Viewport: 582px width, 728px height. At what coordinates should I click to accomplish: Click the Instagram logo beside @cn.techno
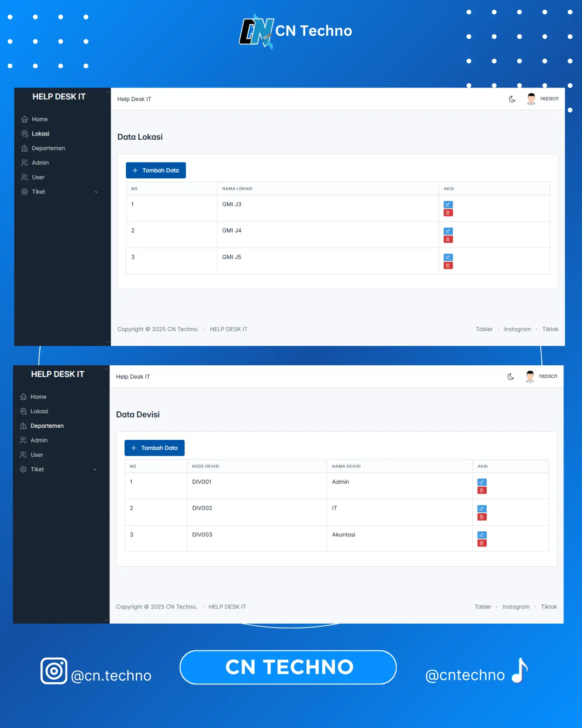pyautogui.click(x=54, y=671)
